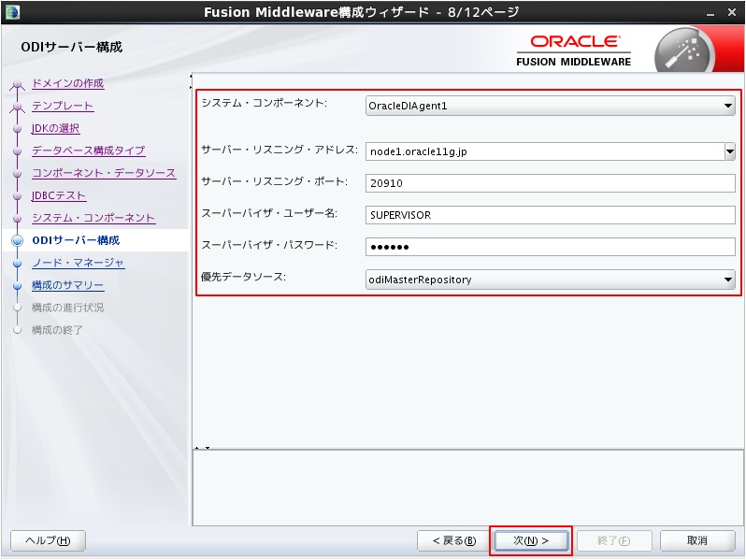Click the empty message pane at bottom
This screenshot has width=746, height=560.
tap(468, 488)
